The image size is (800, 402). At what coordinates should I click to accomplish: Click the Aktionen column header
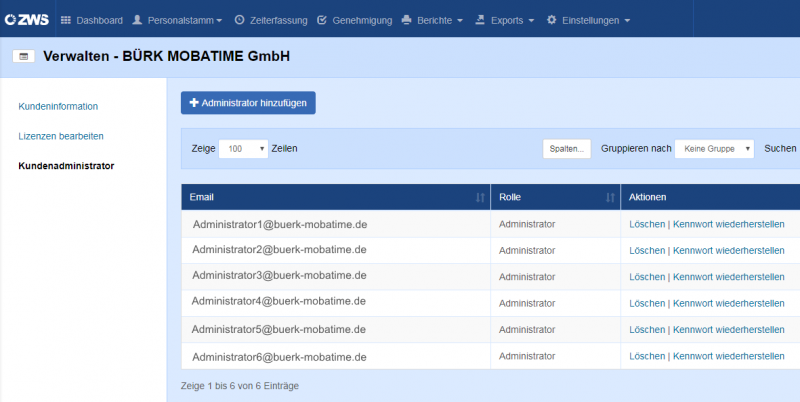coord(710,197)
